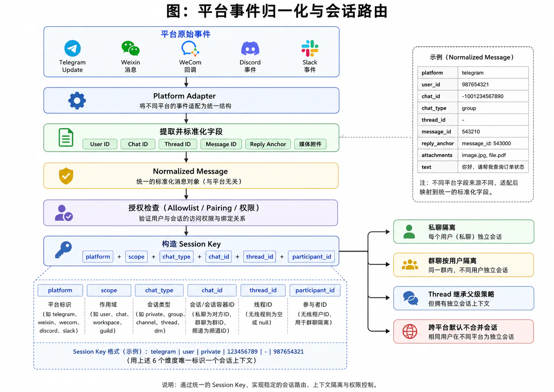The image size is (554, 392).
Task: Click thread_id chip in Session Key row
Action: [x=259, y=257]
